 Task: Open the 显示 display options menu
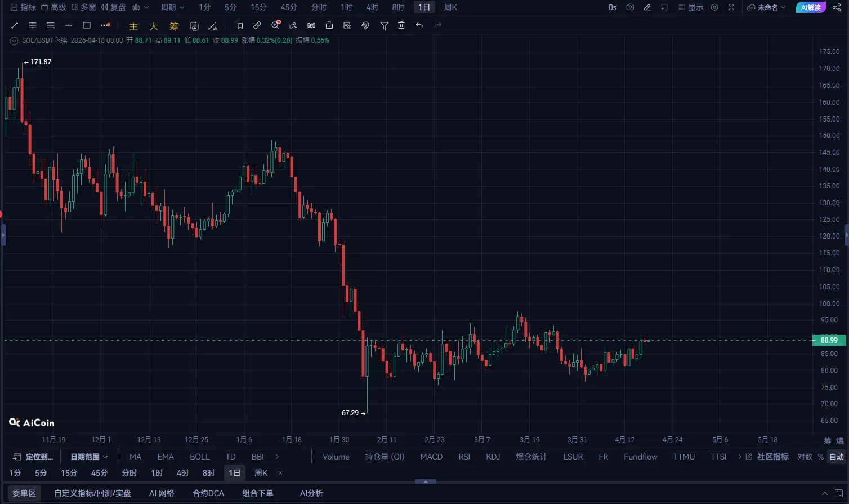coord(691,7)
